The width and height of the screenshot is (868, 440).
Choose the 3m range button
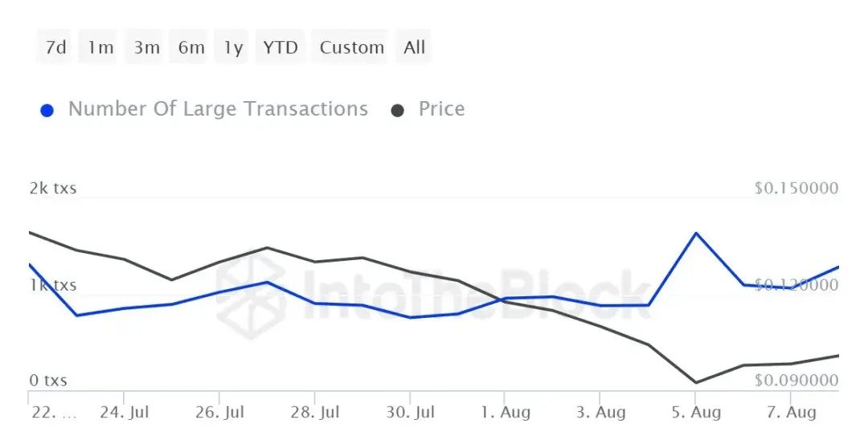[x=146, y=47]
